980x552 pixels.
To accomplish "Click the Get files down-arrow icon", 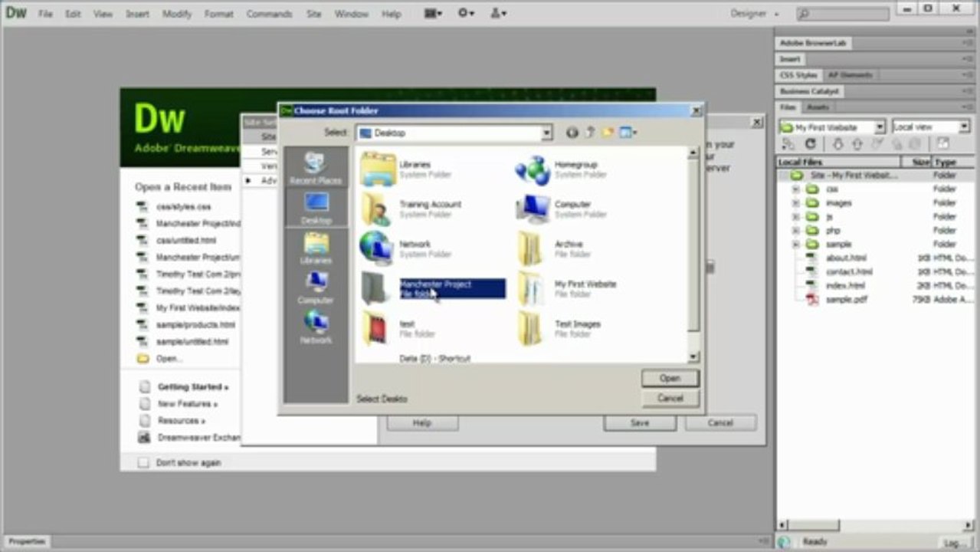I will point(837,144).
